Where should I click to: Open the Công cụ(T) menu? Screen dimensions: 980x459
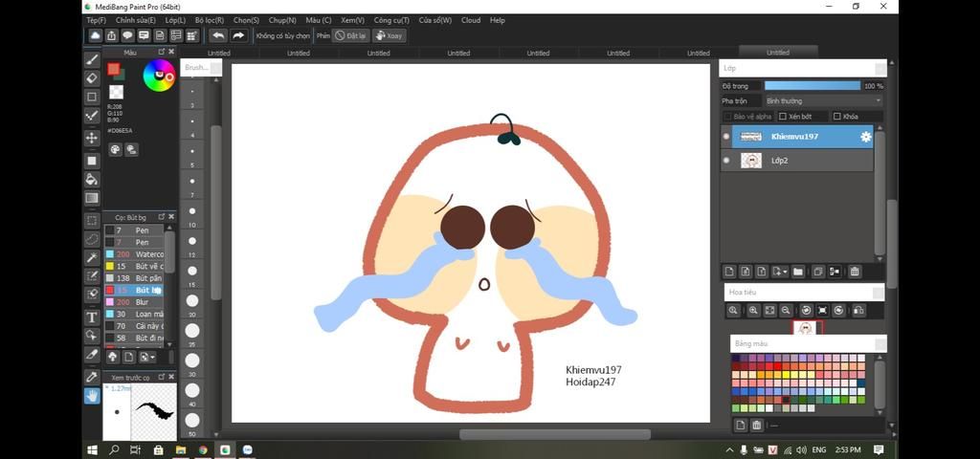coord(390,19)
